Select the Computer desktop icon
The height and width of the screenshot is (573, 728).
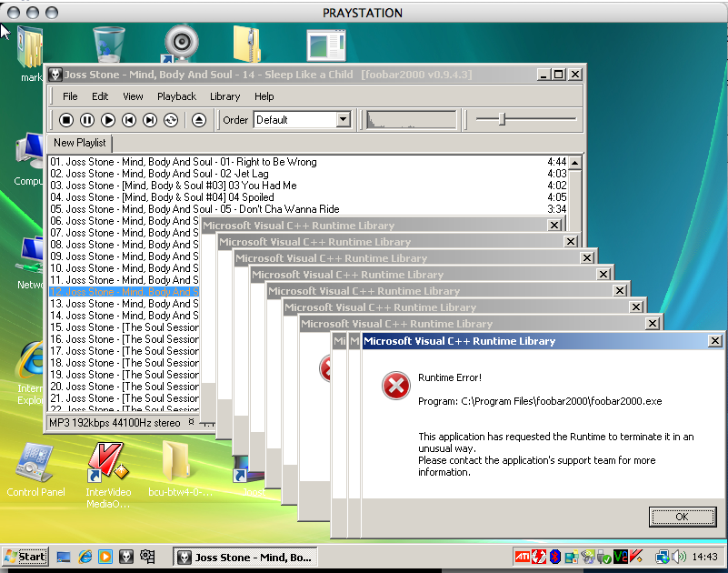(x=29, y=159)
